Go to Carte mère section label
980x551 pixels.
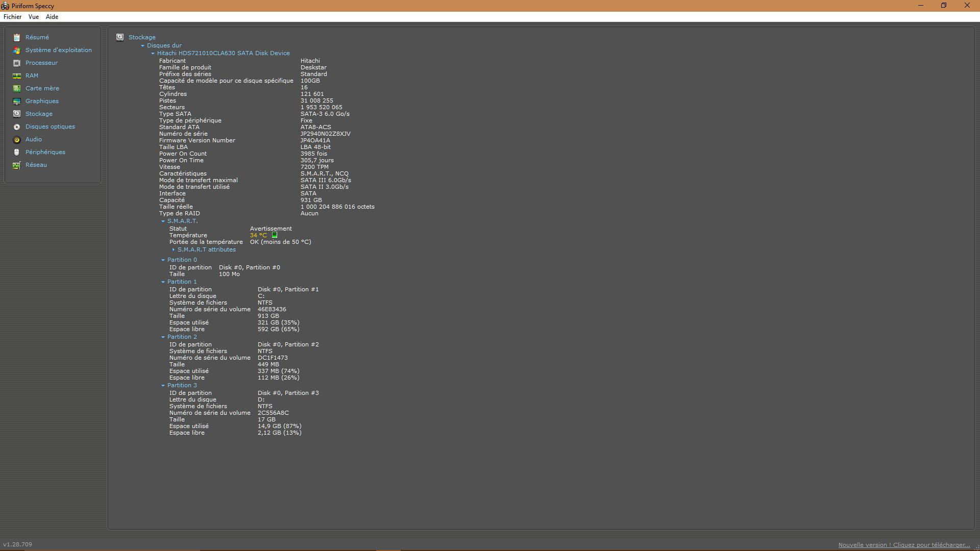42,88
